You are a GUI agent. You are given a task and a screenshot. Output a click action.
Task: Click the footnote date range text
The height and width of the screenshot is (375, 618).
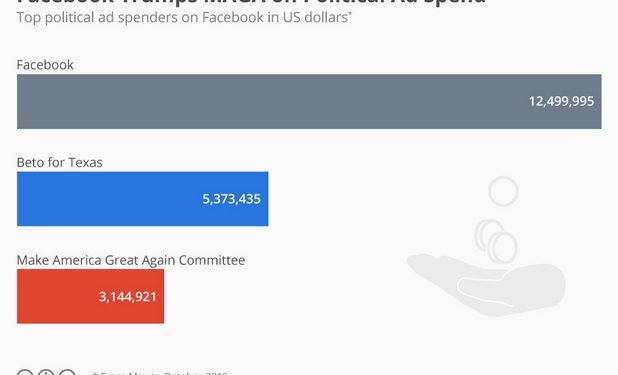tap(160, 373)
